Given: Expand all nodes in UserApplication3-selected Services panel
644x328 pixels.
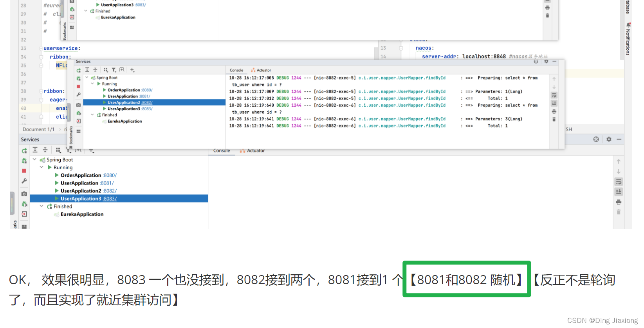Looking at the screenshot, I should pyautogui.click(x=35, y=150).
